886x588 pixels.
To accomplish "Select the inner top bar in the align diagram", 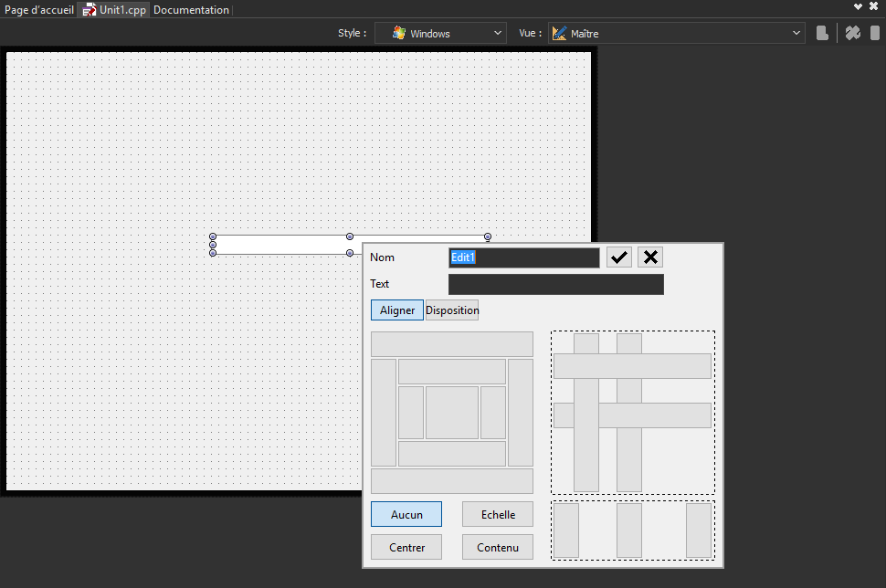I will pos(452,372).
